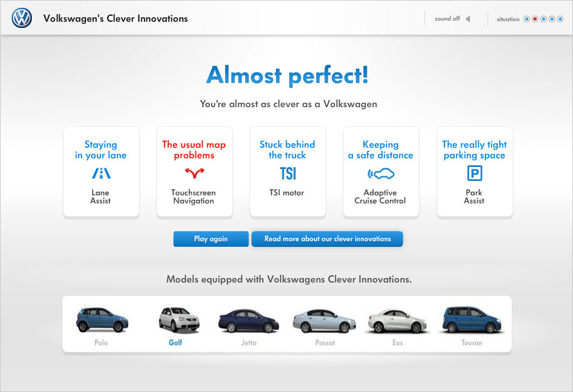Screen dimensions: 573x392
Task: Select the Eos car thumbnail
Action: pos(397,321)
